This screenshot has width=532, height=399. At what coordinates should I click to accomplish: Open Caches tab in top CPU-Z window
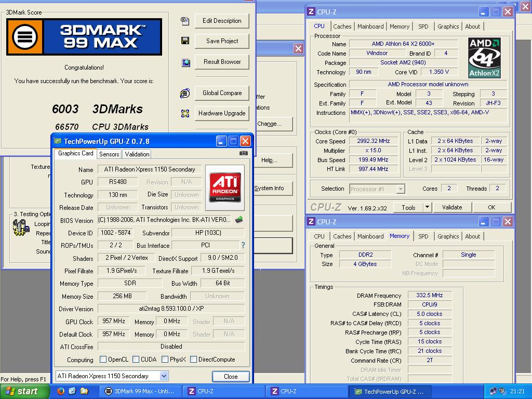342,26
